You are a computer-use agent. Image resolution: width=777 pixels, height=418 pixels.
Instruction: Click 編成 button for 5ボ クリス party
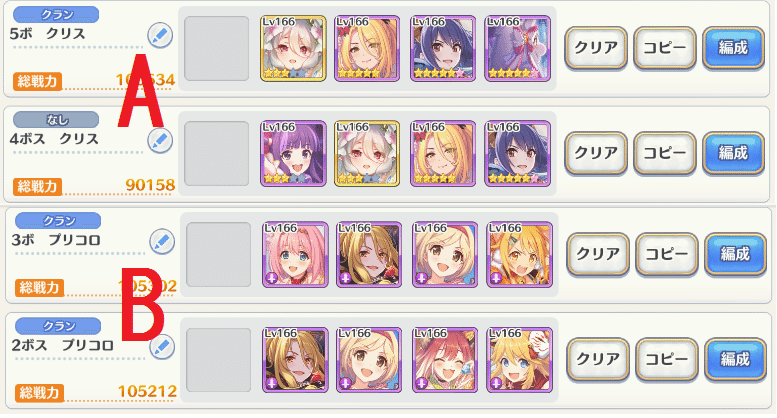click(733, 48)
